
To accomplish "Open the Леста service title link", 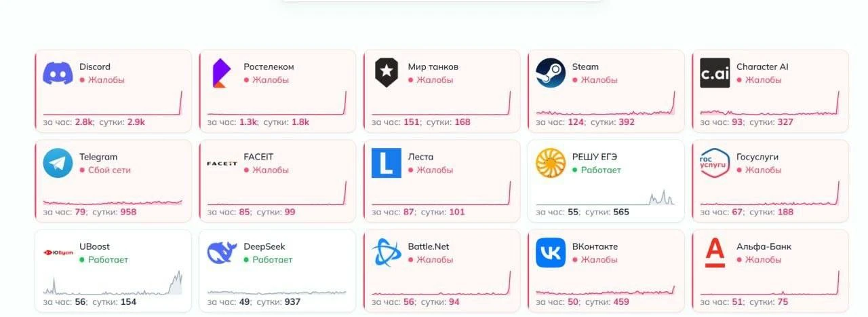I will coord(420,157).
